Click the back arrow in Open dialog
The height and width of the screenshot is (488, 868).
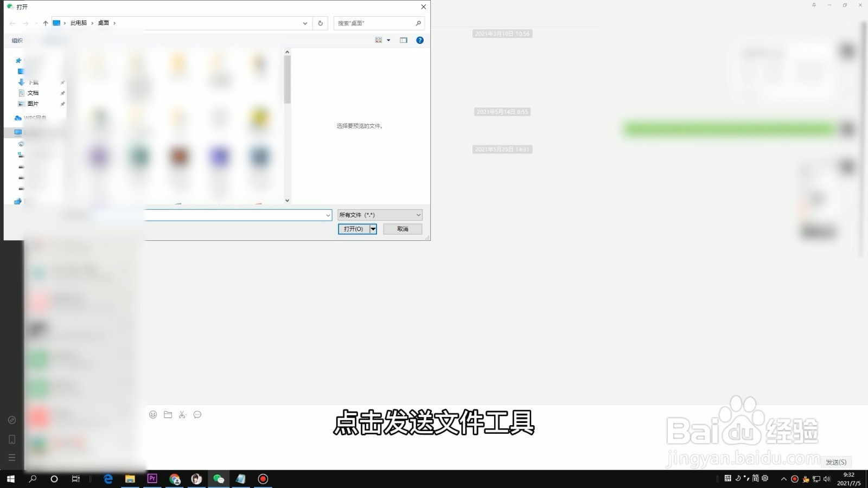pos(12,23)
